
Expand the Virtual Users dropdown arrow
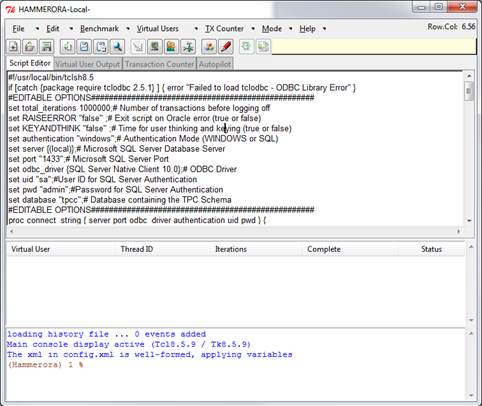pyautogui.click(x=196, y=29)
